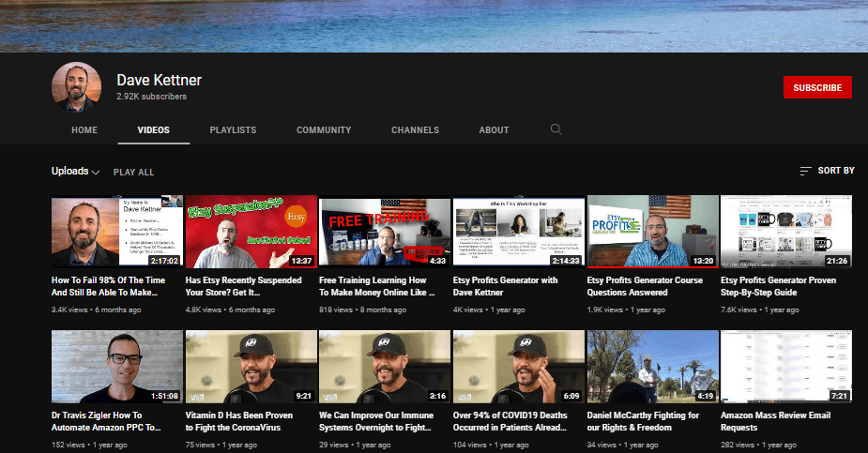View the About tab

(x=494, y=130)
